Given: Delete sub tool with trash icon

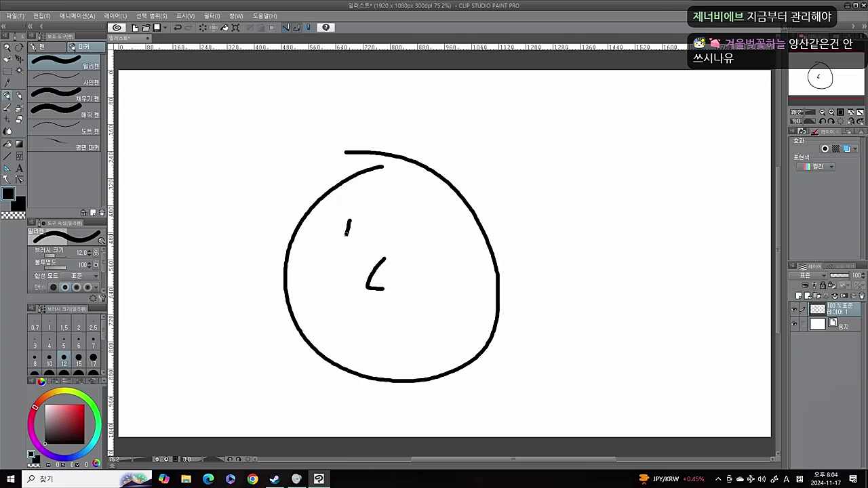Looking at the screenshot, I should pyautogui.click(x=102, y=213).
